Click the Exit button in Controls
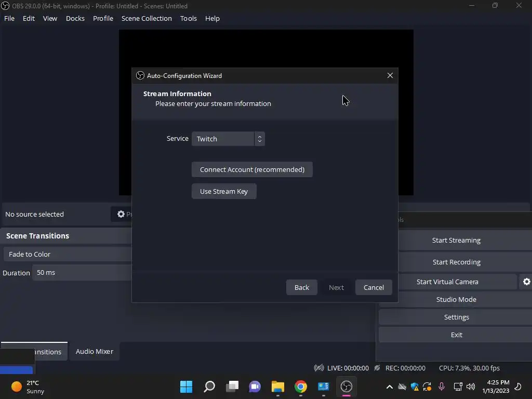 click(456, 335)
